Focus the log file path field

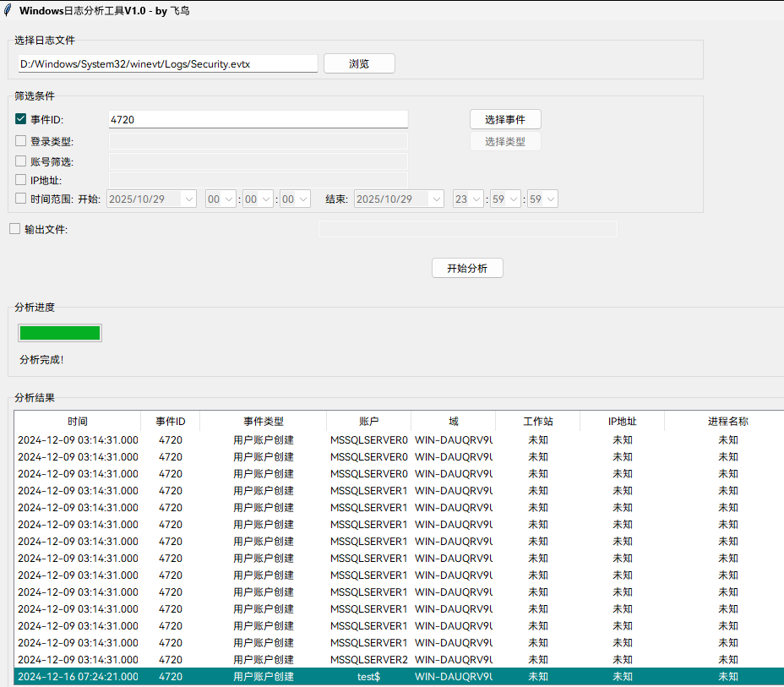pyautogui.click(x=168, y=63)
